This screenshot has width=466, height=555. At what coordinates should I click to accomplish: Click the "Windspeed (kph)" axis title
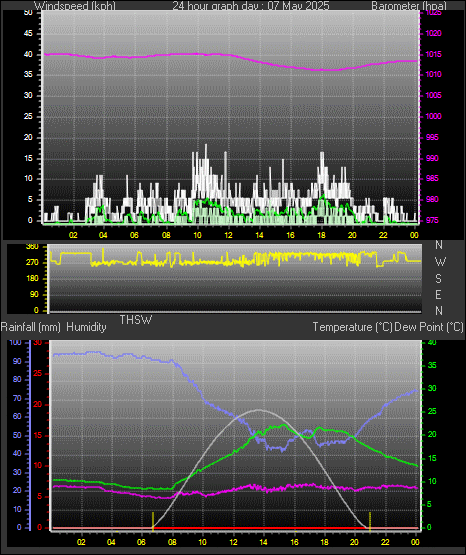(x=75, y=5)
